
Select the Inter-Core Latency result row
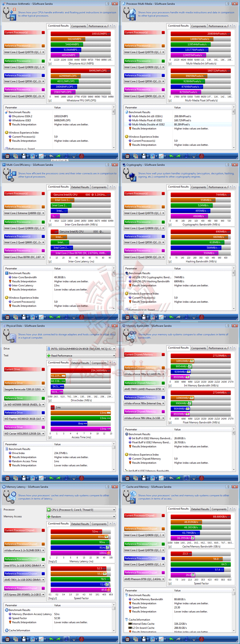58,285
